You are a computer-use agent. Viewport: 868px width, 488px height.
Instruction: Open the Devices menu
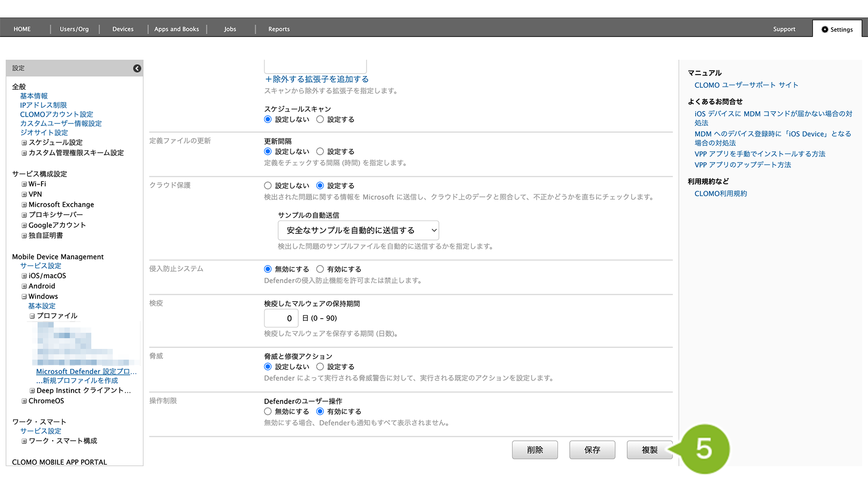pyautogui.click(x=123, y=29)
